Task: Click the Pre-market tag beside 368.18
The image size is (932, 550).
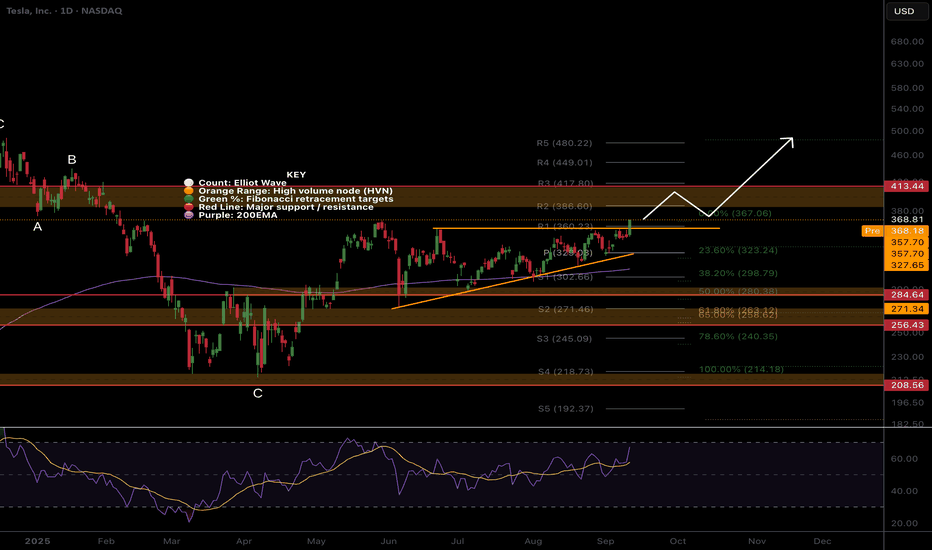Action: point(872,231)
